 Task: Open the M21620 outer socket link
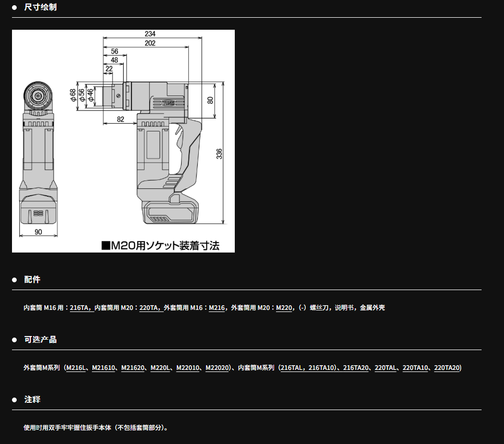pos(133,368)
